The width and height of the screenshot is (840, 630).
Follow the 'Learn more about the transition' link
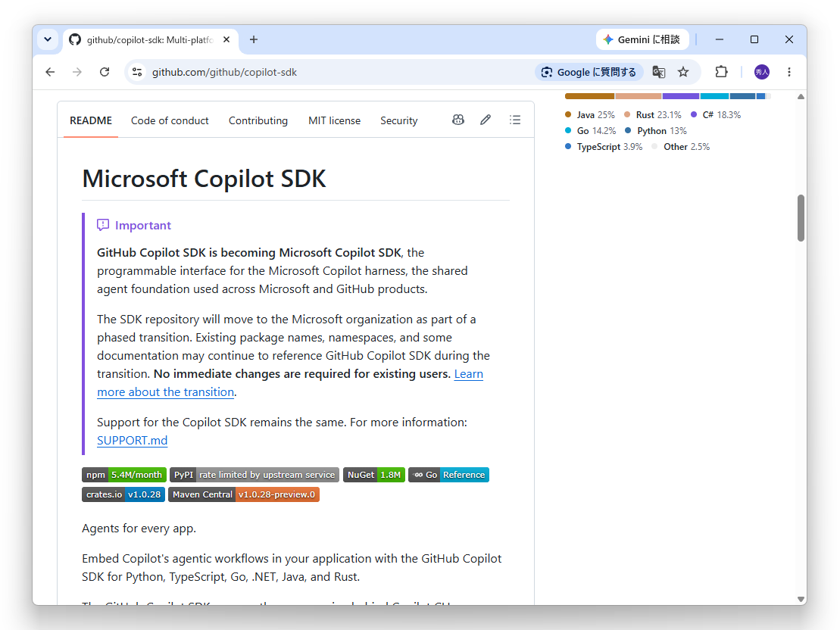tap(166, 392)
